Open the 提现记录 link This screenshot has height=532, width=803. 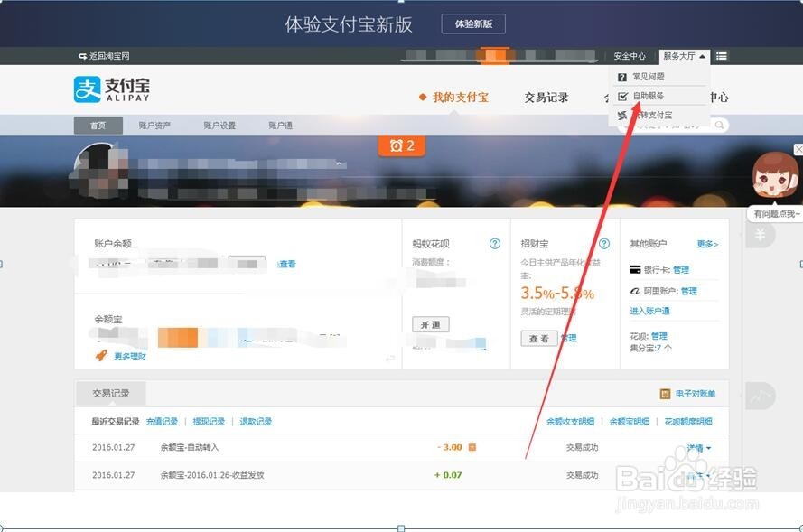pyautogui.click(x=209, y=422)
